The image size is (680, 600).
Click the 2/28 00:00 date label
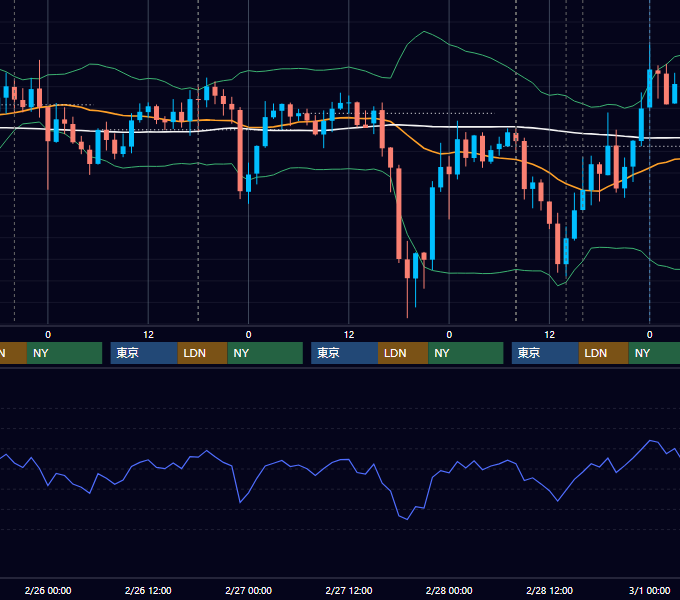coord(449,590)
